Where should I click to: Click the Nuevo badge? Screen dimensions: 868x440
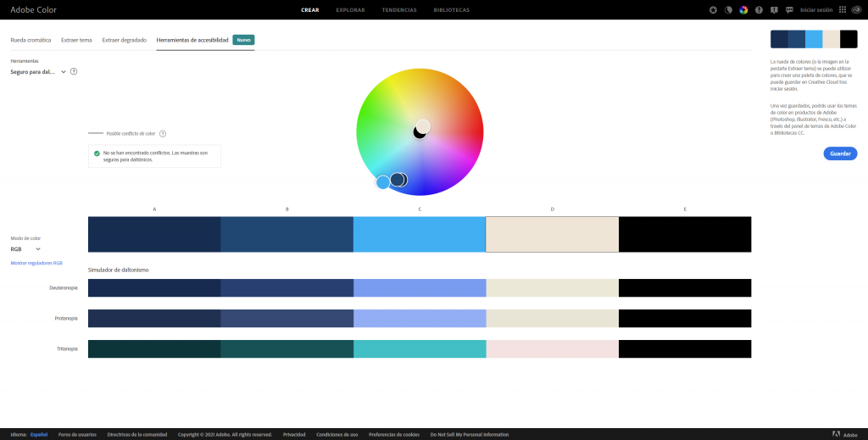point(243,40)
